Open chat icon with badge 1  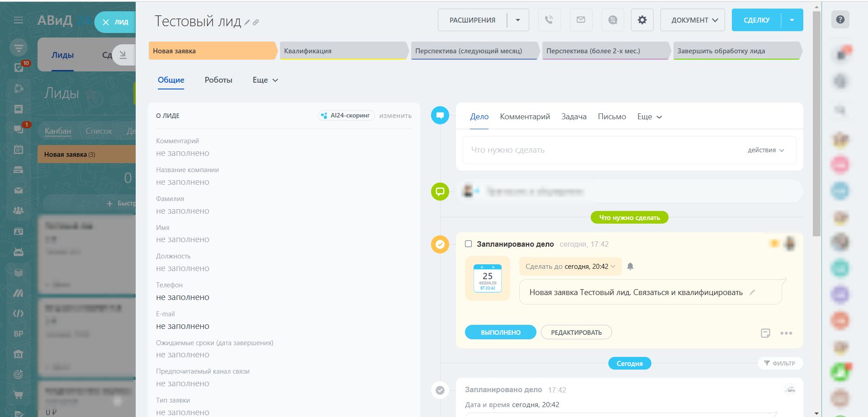pos(19,129)
